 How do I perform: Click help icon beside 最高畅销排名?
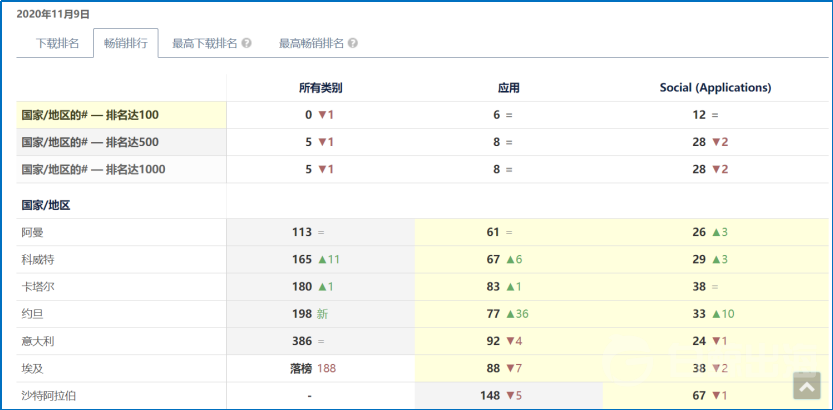tap(353, 44)
